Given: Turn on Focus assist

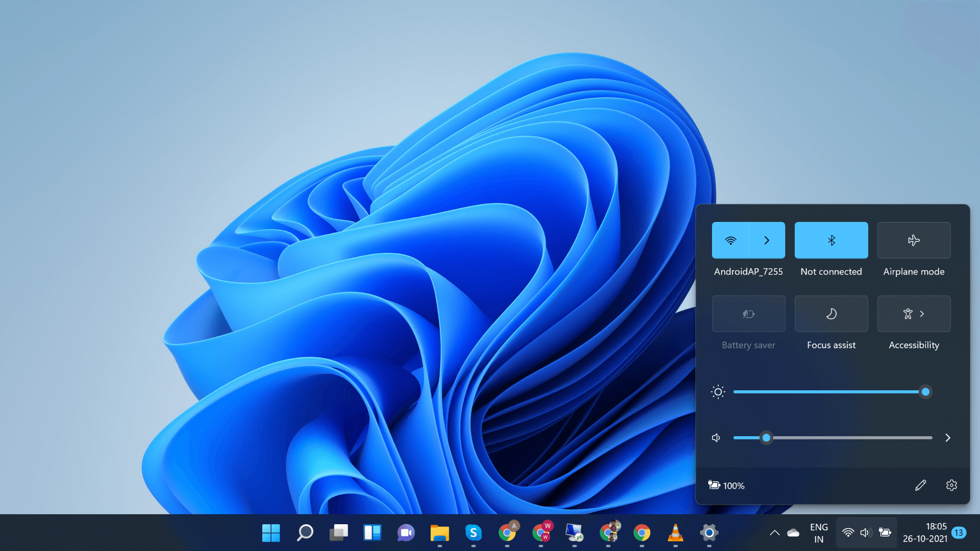Looking at the screenshot, I should tap(831, 314).
